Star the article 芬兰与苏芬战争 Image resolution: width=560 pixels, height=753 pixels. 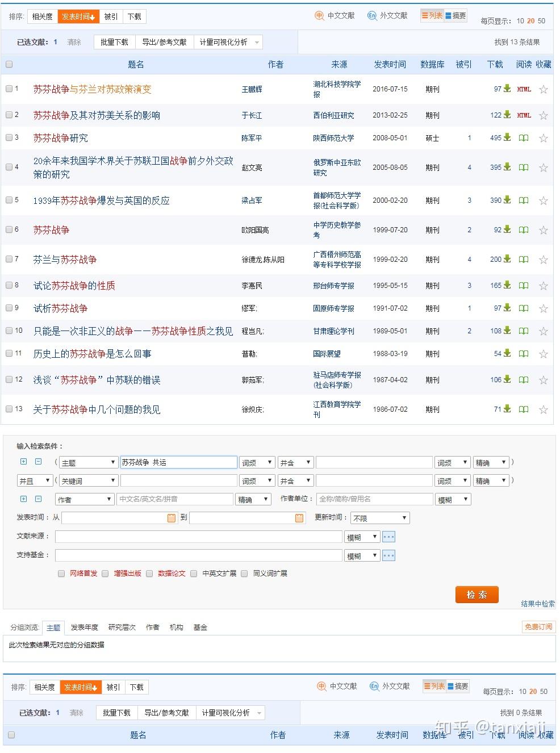click(544, 260)
